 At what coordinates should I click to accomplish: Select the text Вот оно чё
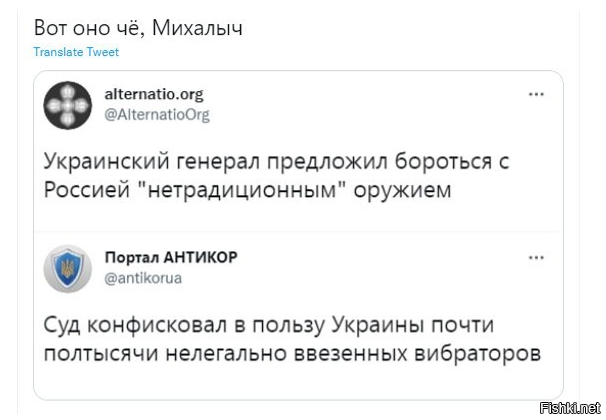[x=90, y=28]
